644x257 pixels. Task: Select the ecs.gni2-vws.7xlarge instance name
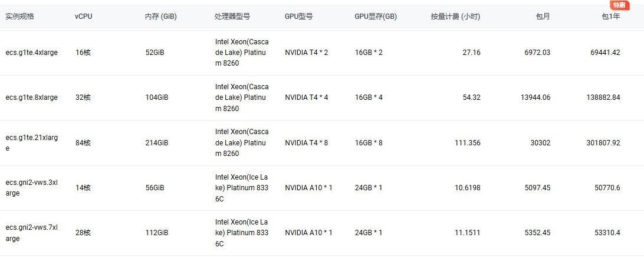click(32, 233)
